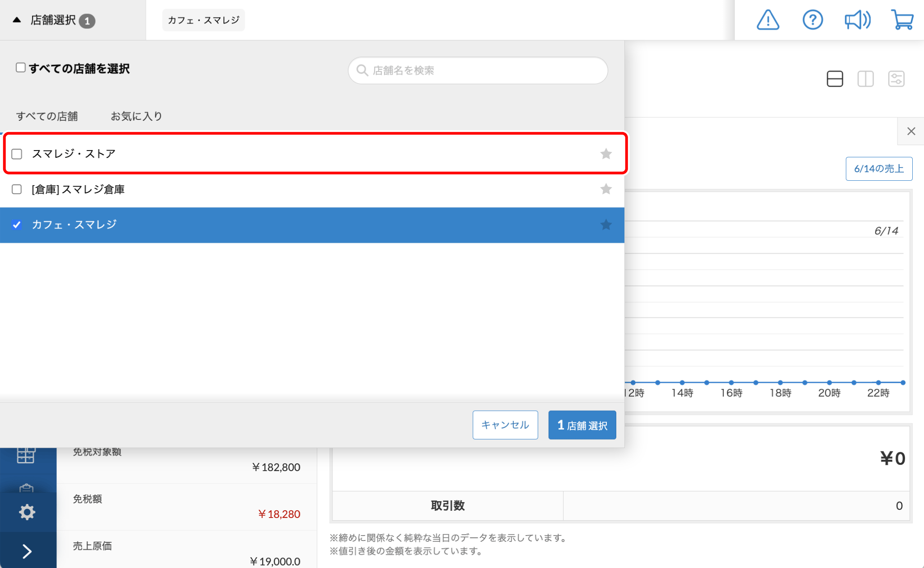Switch to horizontal split layout icon

pyautogui.click(x=835, y=79)
